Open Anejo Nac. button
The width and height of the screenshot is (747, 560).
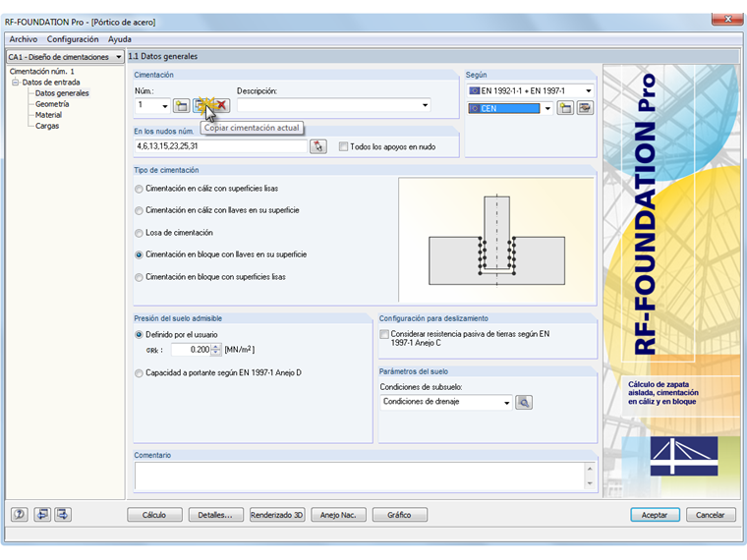coord(338,515)
